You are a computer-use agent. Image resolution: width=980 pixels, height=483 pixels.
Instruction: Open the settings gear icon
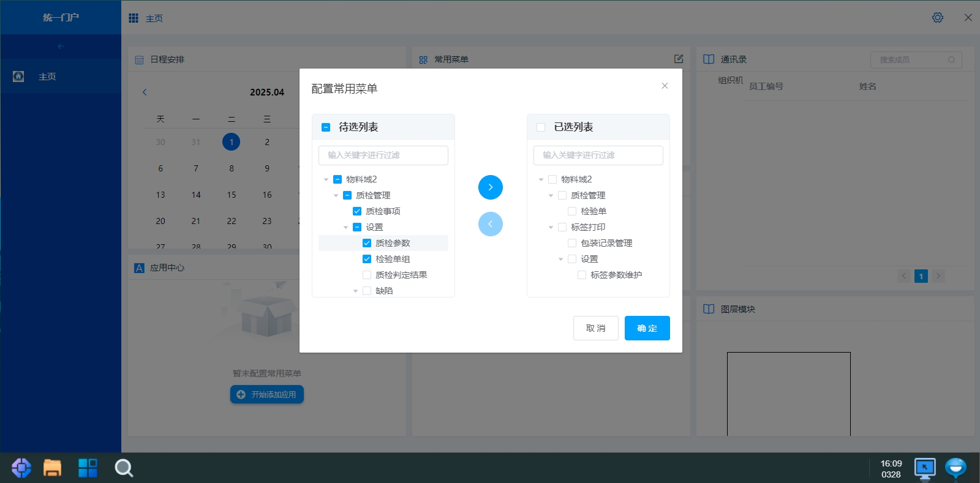937,18
